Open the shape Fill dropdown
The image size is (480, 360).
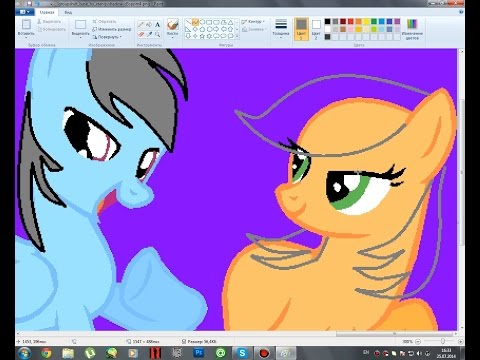tap(253, 30)
